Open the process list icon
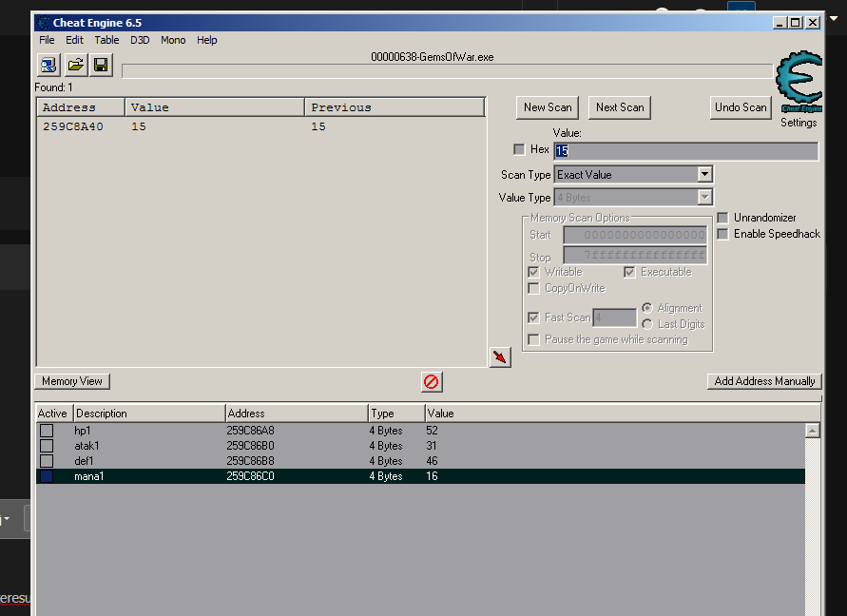This screenshot has width=847, height=616. pos(48,66)
